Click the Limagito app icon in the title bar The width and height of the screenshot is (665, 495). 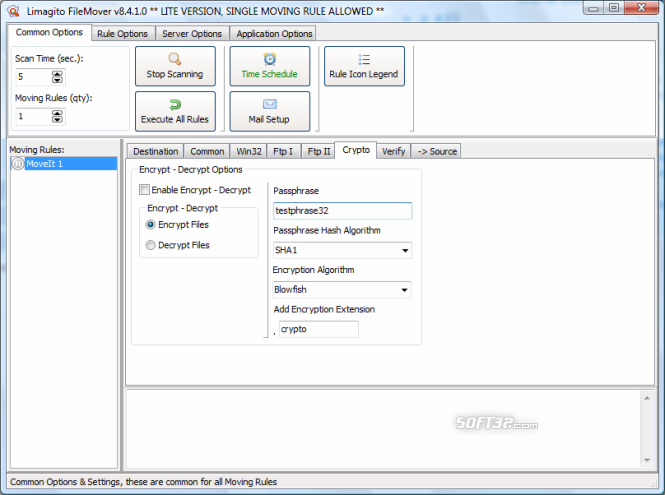point(14,11)
